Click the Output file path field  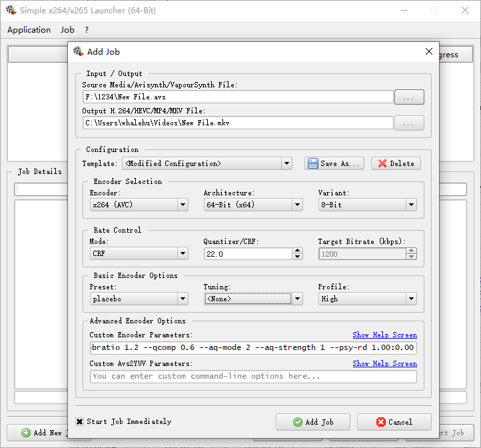point(238,123)
